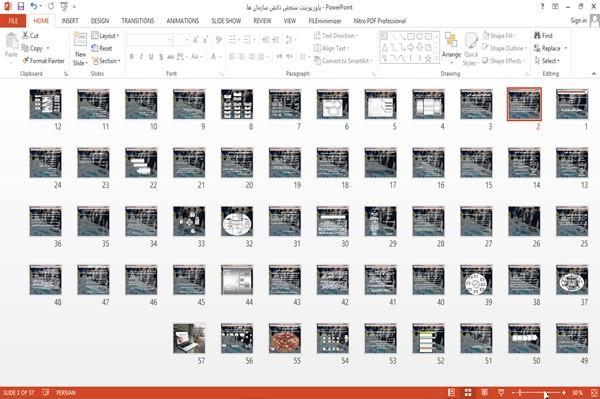Select slide 8 thumbnail
The image size is (600, 399).
pyautogui.click(x=237, y=104)
